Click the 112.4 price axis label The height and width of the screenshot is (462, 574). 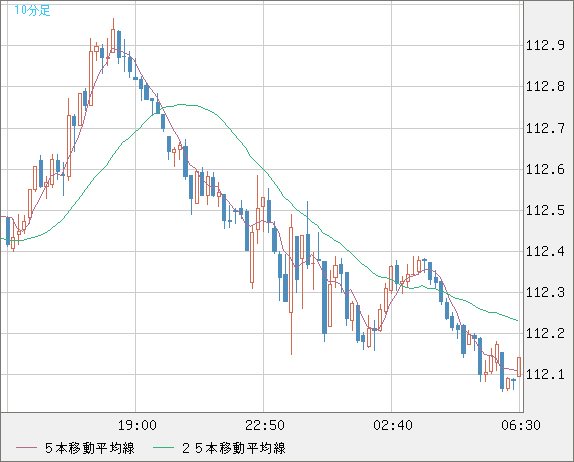click(x=545, y=251)
